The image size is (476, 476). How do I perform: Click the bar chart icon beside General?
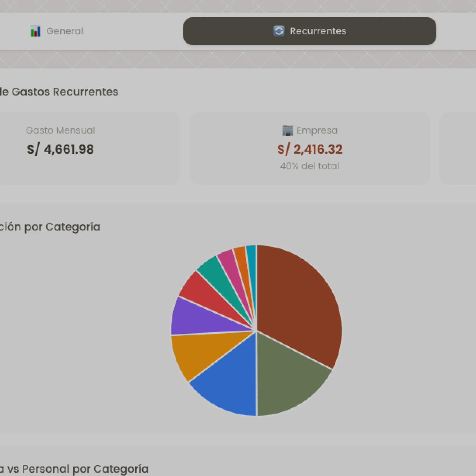[36, 31]
